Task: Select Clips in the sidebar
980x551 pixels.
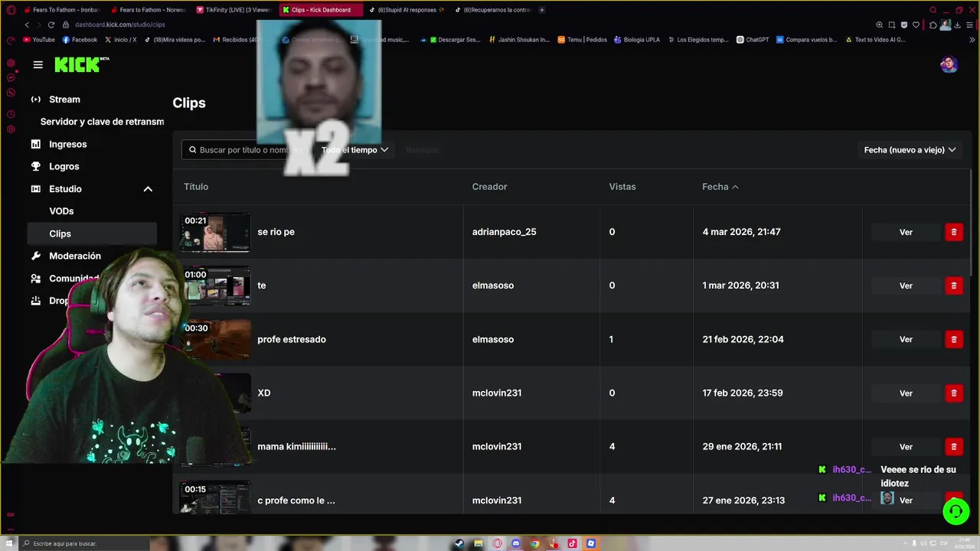Action: [92, 233]
